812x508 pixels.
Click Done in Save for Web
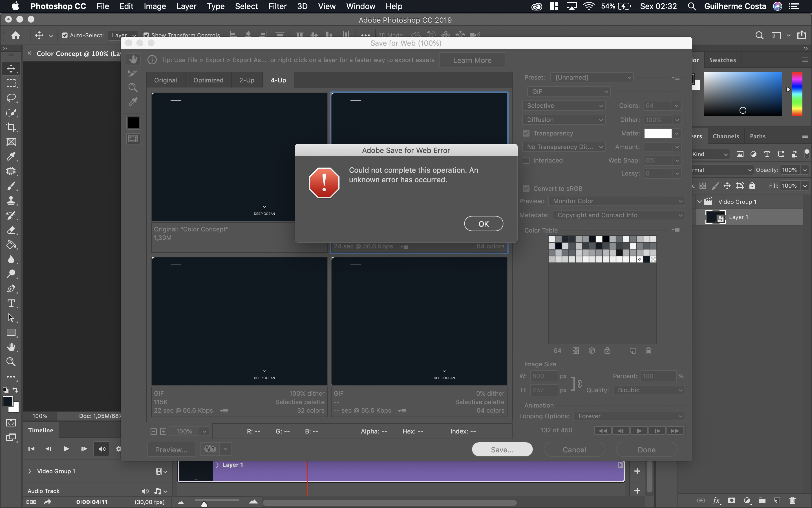(x=646, y=450)
